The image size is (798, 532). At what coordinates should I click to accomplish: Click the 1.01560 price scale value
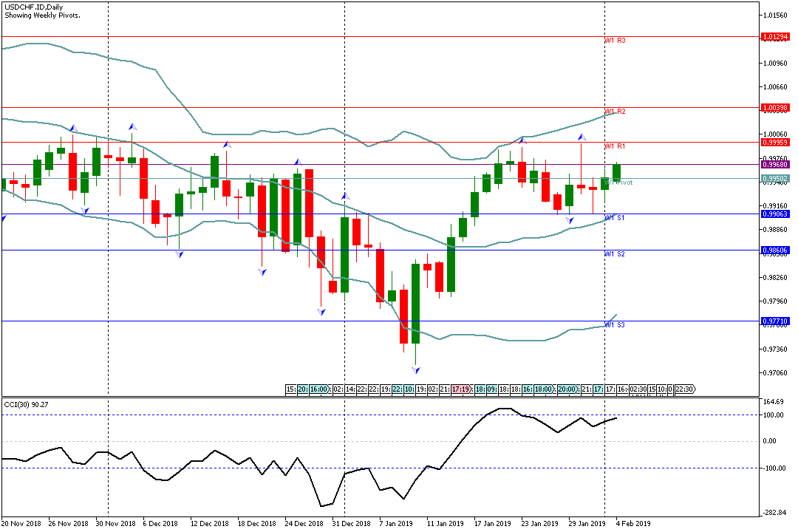(775, 16)
